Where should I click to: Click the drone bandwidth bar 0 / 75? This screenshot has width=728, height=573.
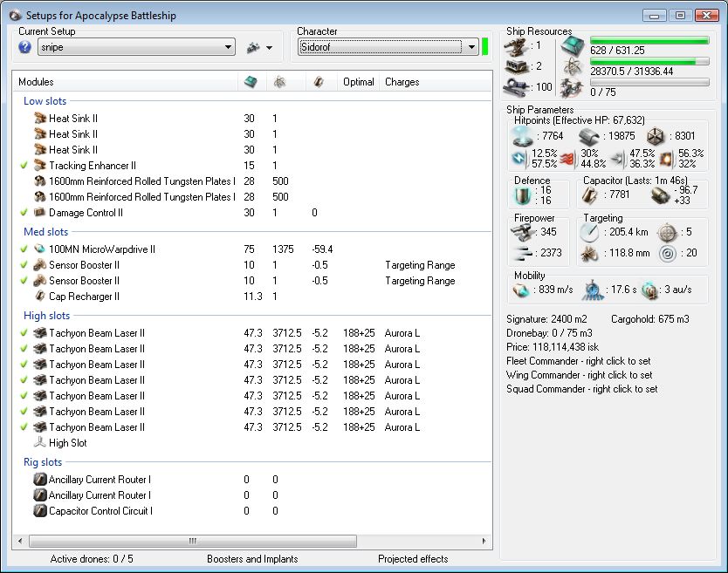point(649,82)
